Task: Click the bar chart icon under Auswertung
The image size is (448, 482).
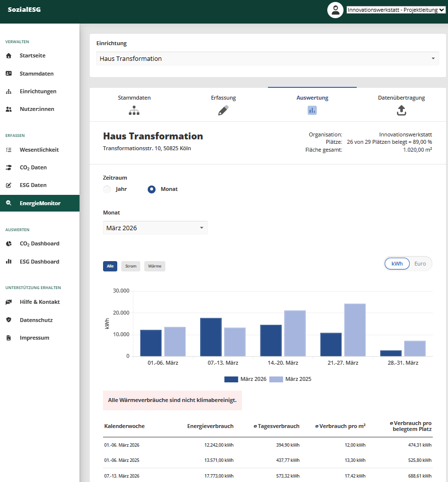Action: (x=312, y=110)
